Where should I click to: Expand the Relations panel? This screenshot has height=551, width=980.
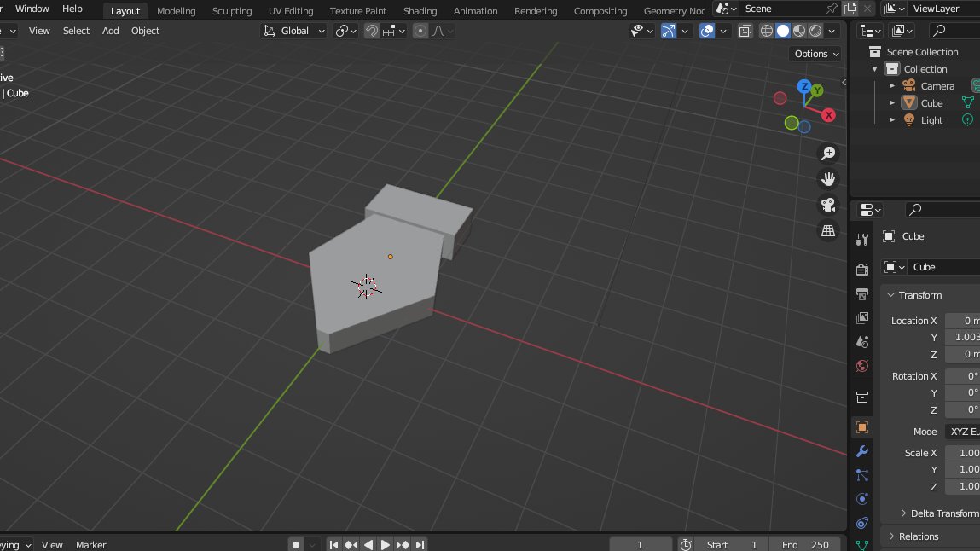(892, 536)
